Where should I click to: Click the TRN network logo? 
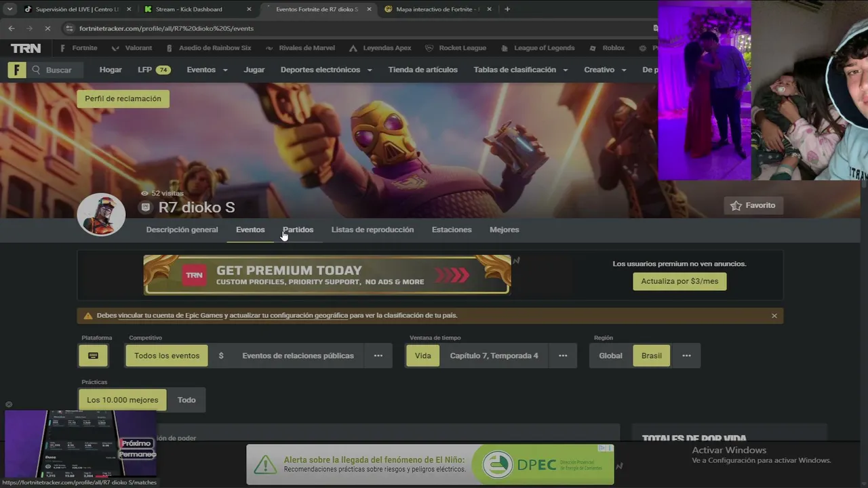pyautogui.click(x=26, y=48)
